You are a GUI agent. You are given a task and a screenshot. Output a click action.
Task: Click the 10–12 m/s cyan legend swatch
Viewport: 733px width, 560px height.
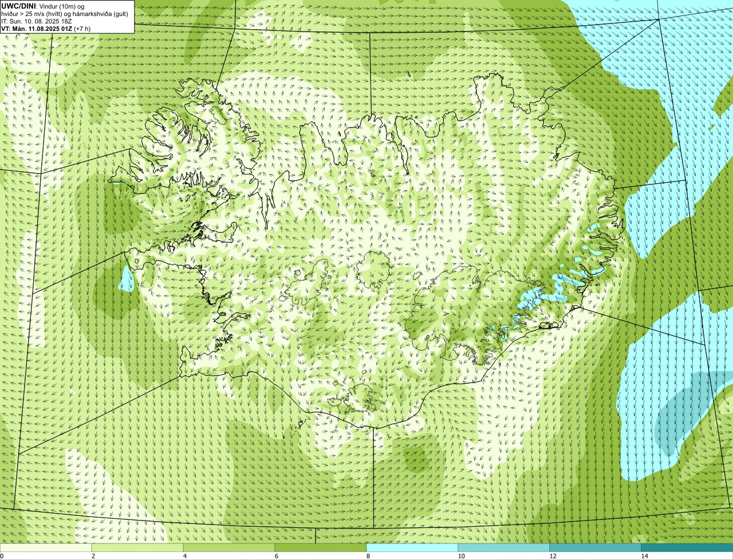point(504,547)
